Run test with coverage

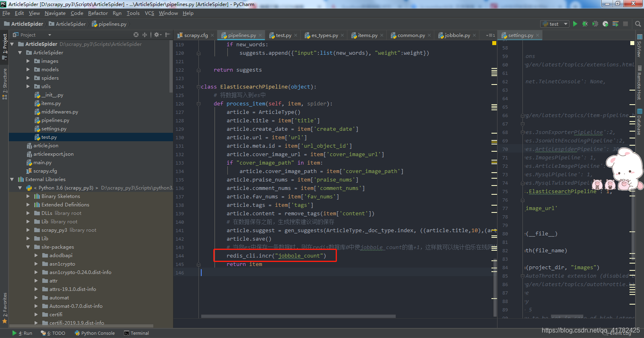click(595, 24)
